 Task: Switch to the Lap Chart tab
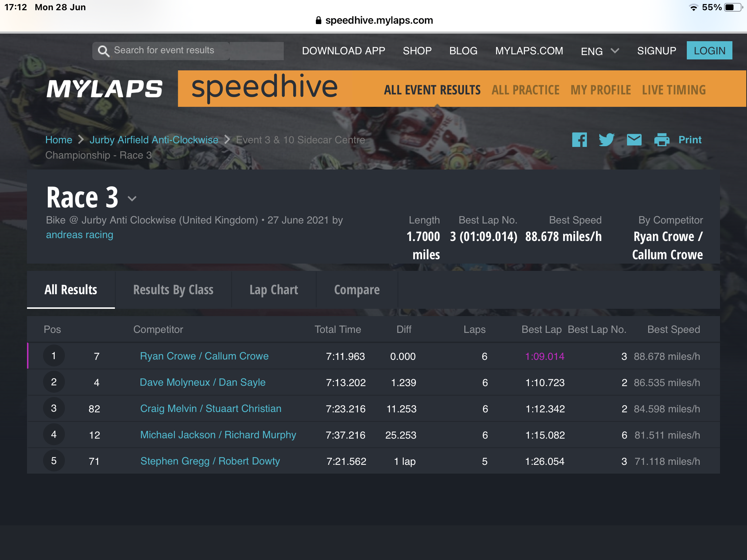(x=274, y=290)
